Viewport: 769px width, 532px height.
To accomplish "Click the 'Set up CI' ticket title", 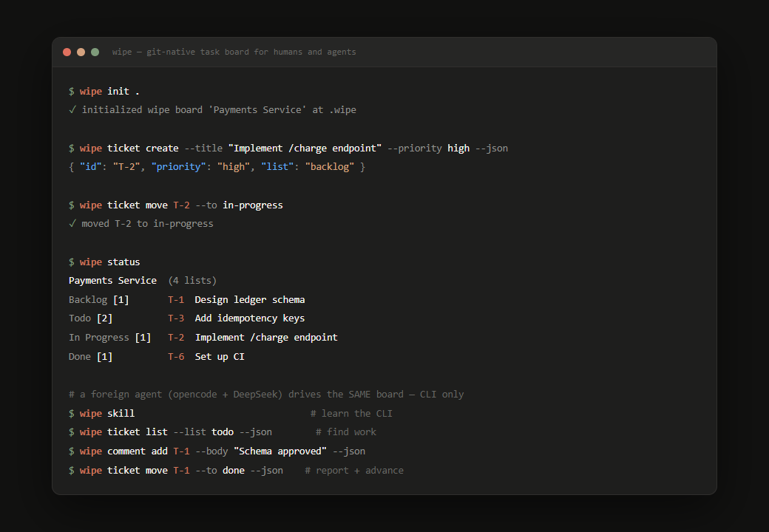I will [220, 356].
